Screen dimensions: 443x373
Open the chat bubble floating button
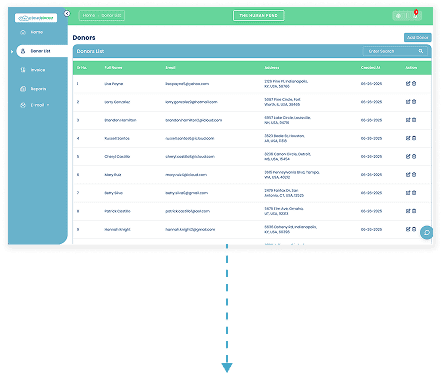[x=426, y=232]
